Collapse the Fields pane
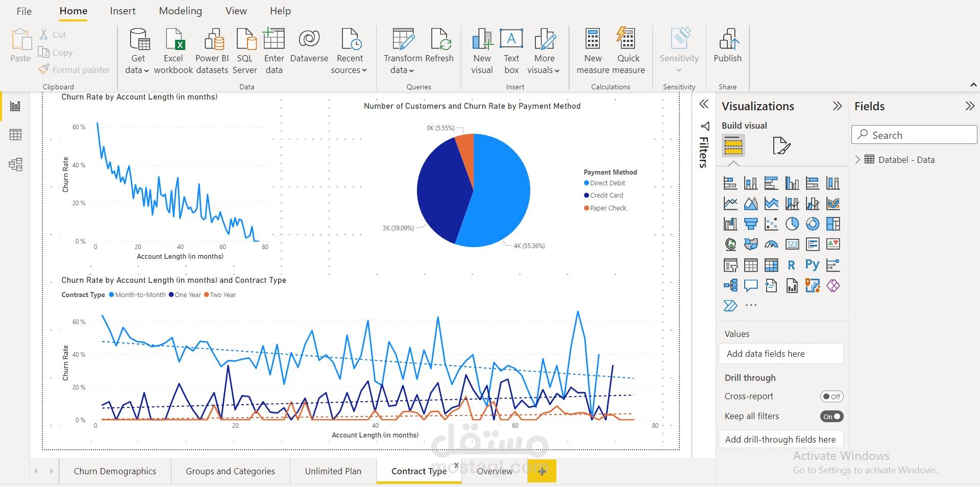This screenshot has height=487, width=980. pyautogui.click(x=970, y=106)
